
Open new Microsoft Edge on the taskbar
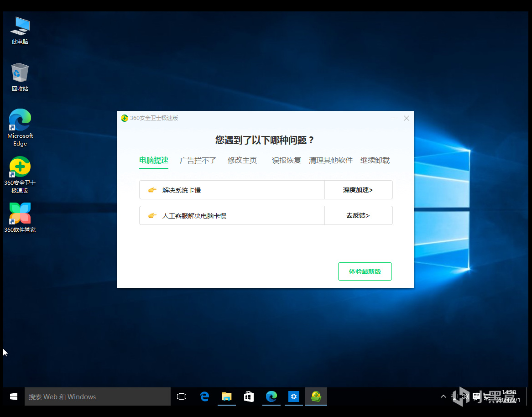click(271, 396)
